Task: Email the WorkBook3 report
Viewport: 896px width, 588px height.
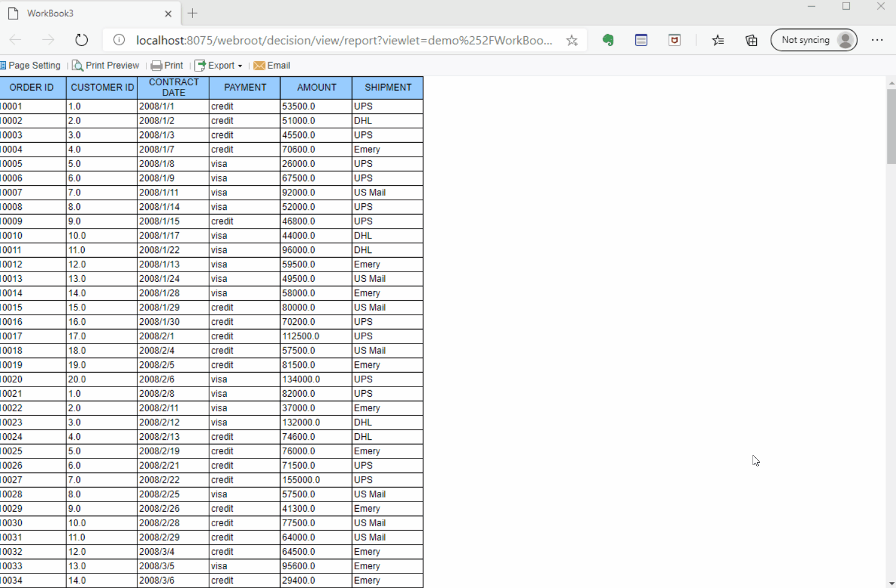Action: click(272, 65)
